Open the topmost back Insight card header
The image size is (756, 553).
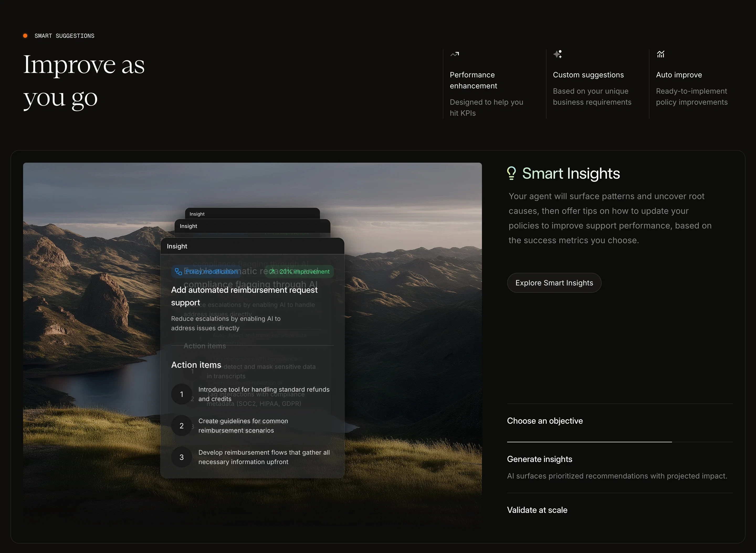point(252,214)
